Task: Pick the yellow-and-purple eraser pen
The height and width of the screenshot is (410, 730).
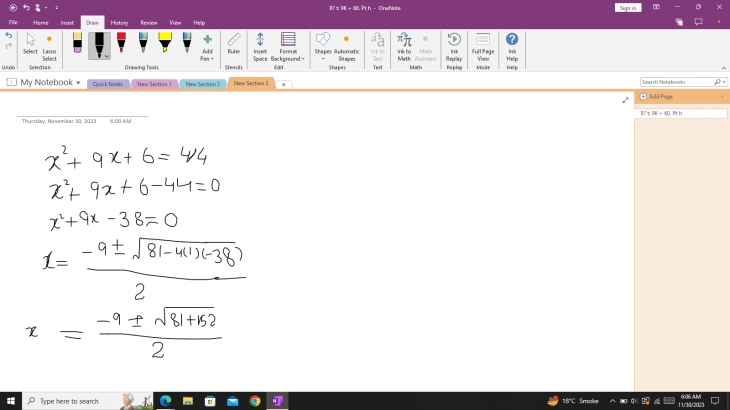Action: 77,43
